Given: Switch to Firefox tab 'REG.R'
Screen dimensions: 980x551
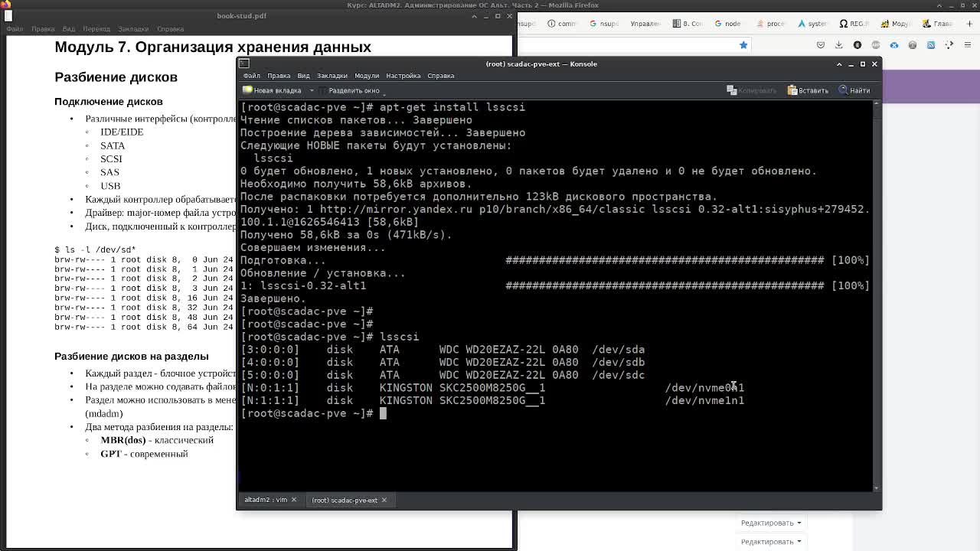Looking at the screenshot, I should [x=853, y=24].
